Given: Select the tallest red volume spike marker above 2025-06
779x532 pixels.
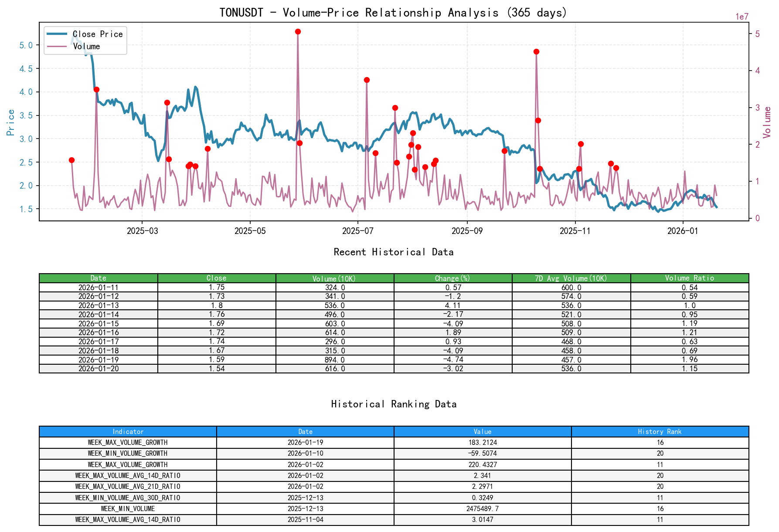Looking at the screenshot, I should pyautogui.click(x=298, y=31).
